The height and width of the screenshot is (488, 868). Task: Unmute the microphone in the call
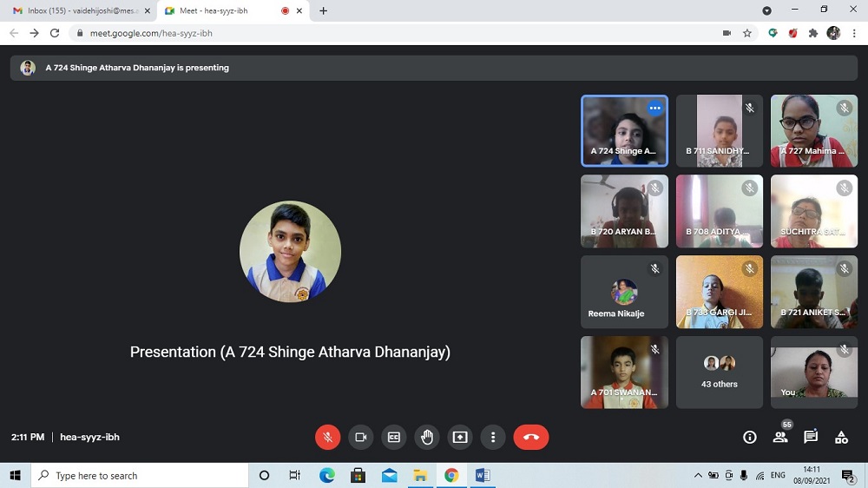(327, 438)
